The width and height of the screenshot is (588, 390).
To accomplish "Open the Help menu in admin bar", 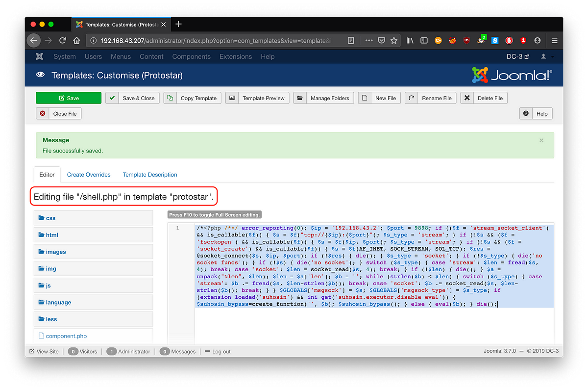I will pyautogui.click(x=268, y=56).
